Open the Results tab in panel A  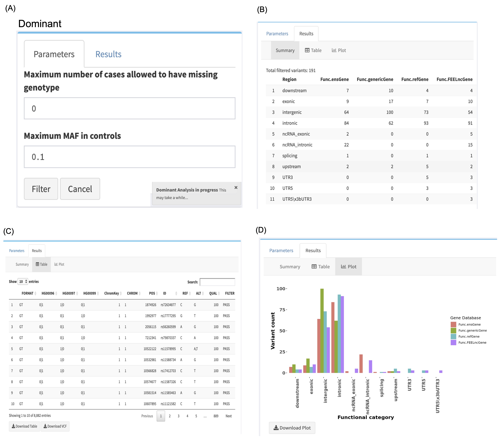(108, 54)
